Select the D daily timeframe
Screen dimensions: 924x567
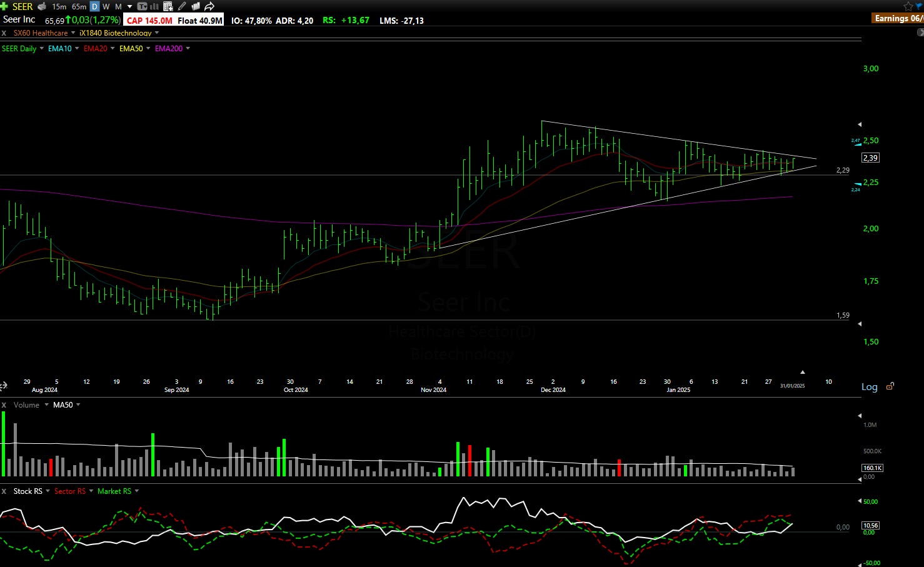pos(94,6)
